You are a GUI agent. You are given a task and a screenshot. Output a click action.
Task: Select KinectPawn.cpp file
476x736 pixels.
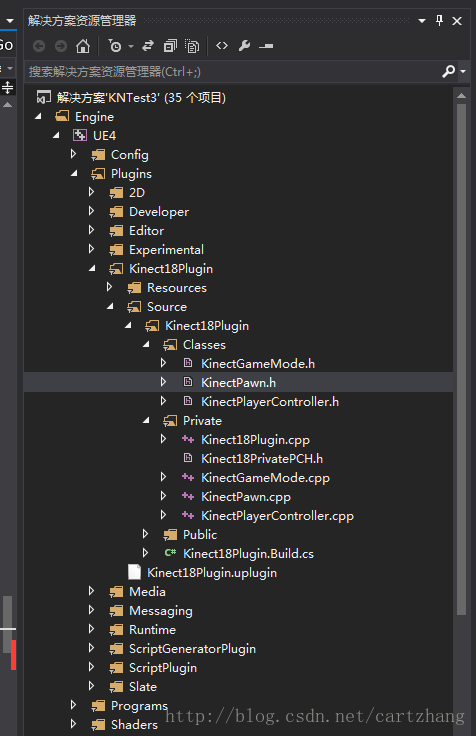(246, 497)
